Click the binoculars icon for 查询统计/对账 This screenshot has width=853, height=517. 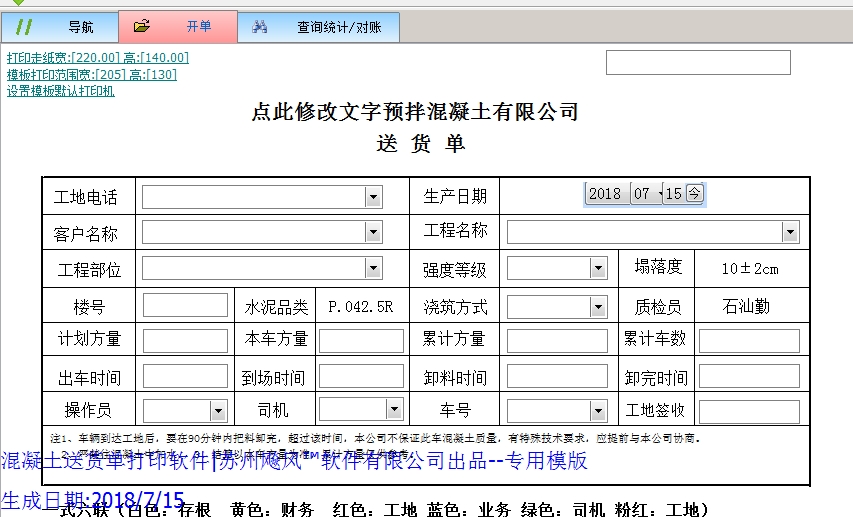[x=260, y=27]
